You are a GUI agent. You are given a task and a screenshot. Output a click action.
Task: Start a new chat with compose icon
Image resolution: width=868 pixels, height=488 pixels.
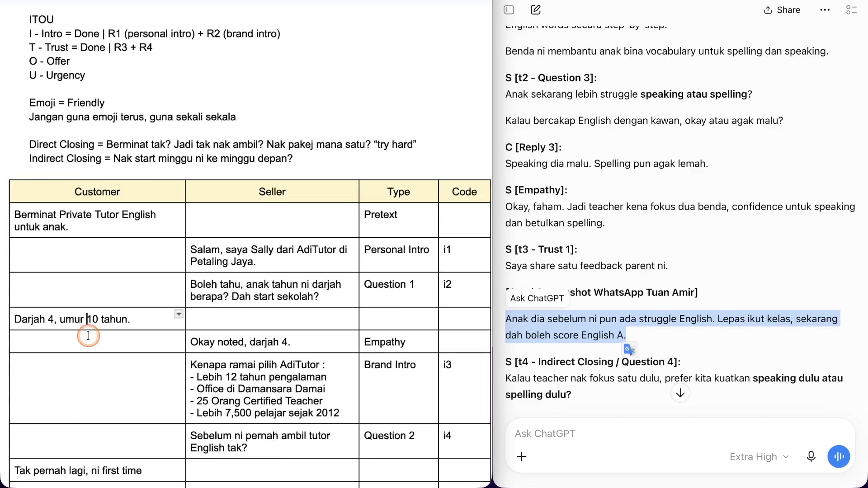click(536, 10)
